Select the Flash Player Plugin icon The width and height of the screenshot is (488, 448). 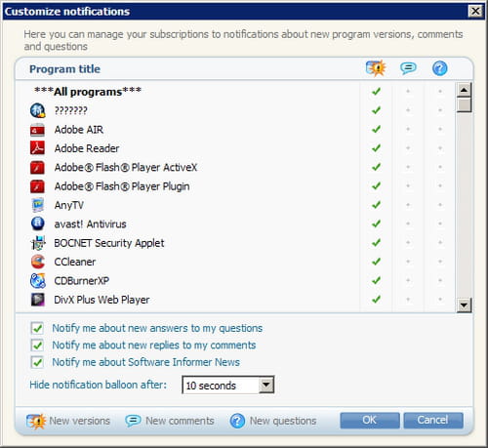point(38,186)
